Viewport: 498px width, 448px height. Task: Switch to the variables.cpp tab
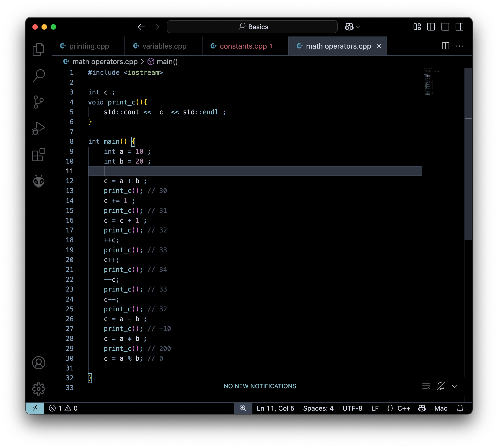click(x=164, y=46)
